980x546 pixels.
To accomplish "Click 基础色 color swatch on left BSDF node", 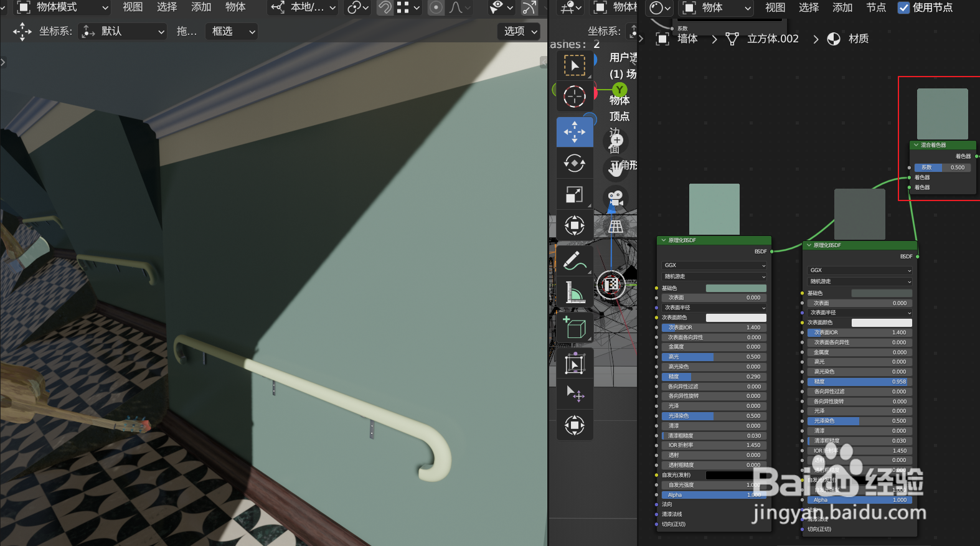I will tap(736, 288).
